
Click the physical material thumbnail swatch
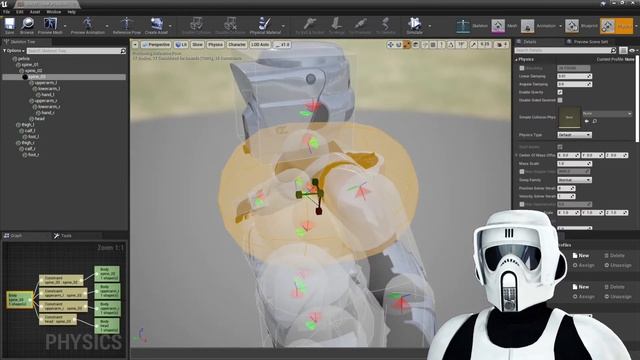[569, 117]
